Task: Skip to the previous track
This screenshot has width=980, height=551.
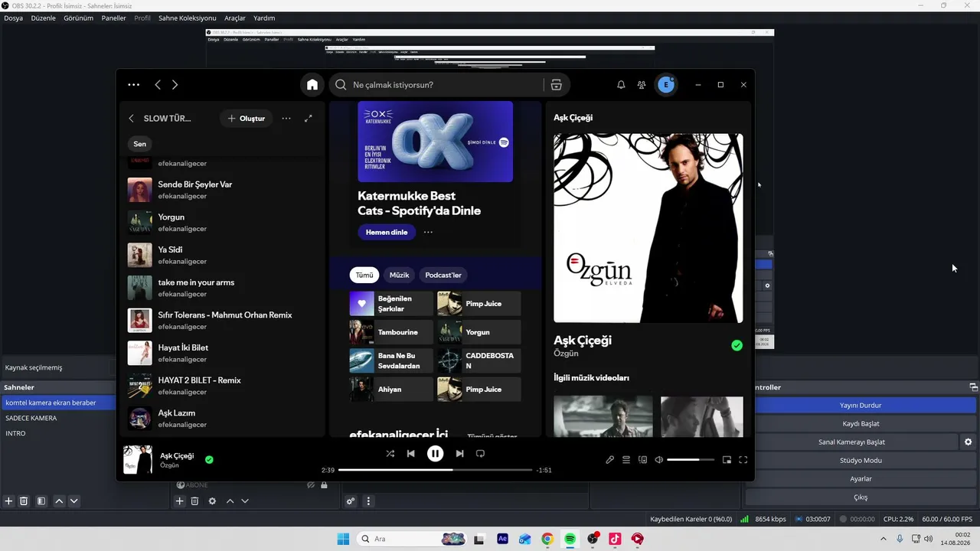Action: tap(411, 454)
